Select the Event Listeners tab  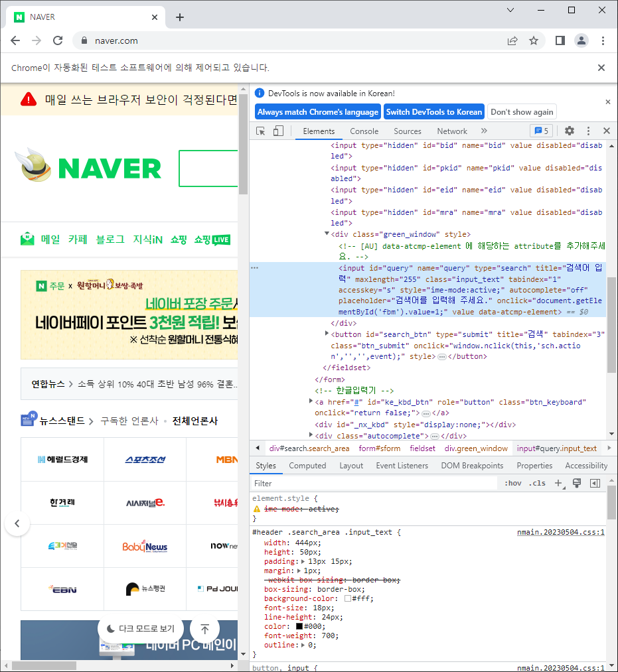(x=402, y=466)
